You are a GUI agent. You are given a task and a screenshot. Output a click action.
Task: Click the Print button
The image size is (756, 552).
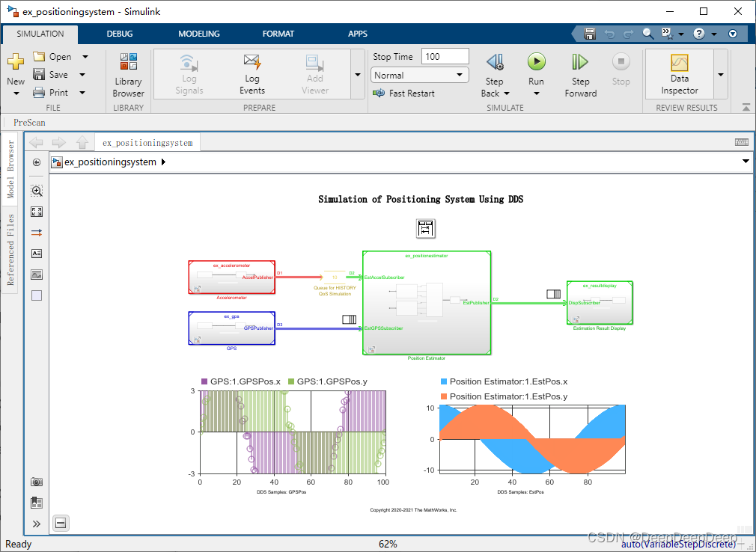point(51,93)
